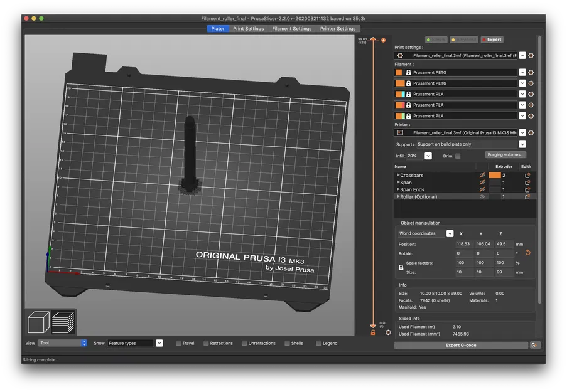Enable the Brim checkbox

pyautogui.click(x=457, y=156)
